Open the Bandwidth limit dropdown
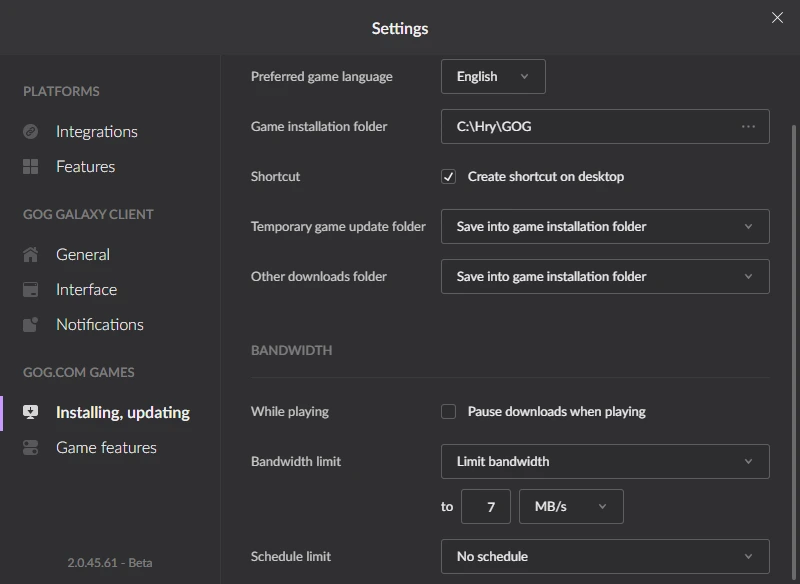800x584 pixels. [605, 462]
